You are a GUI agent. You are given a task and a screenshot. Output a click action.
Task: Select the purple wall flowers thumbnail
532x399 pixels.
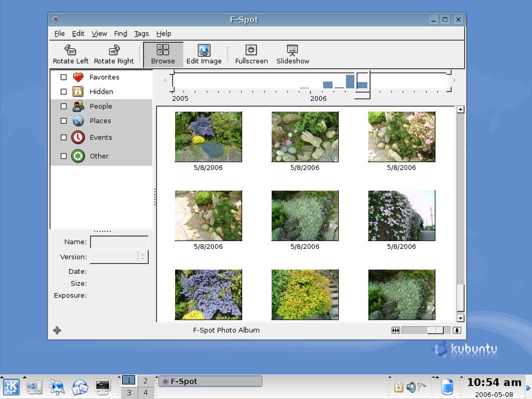click(401, 216)
